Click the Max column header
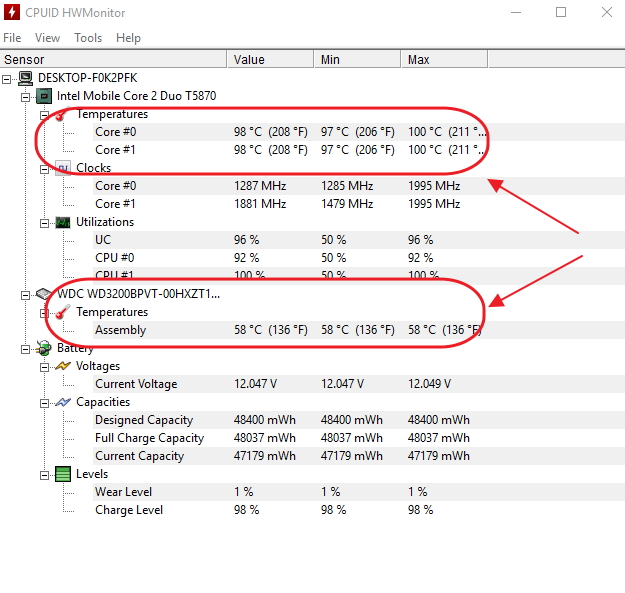This screenshot has width=625, height=593. coord(445,59)
